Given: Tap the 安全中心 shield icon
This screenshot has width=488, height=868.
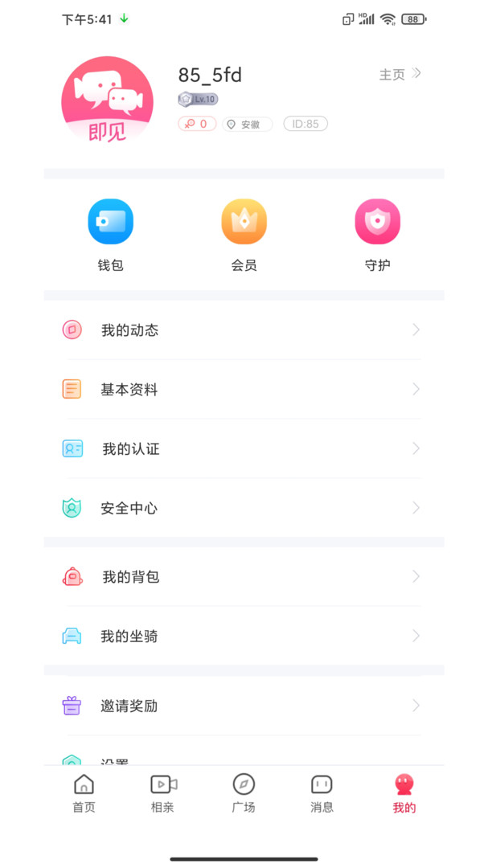Looking at the screenshot, I should pyautogui.click(x=72, y=508).
